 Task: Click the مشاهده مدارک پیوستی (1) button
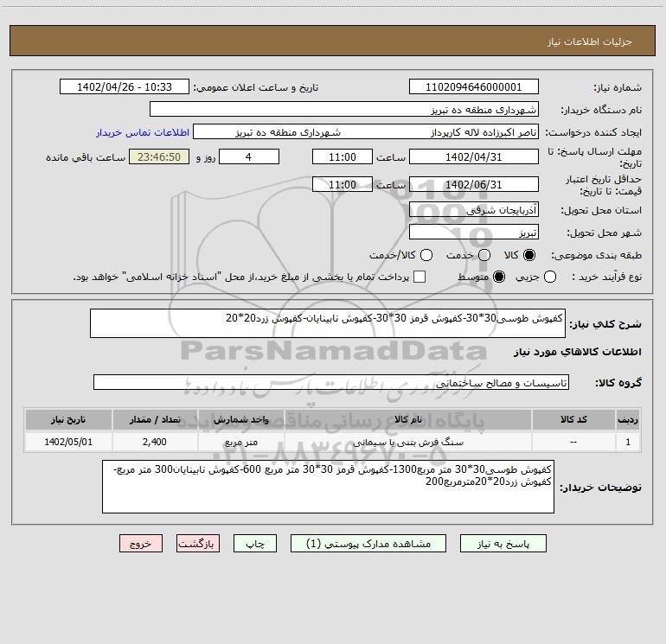[x=368, y=544]
